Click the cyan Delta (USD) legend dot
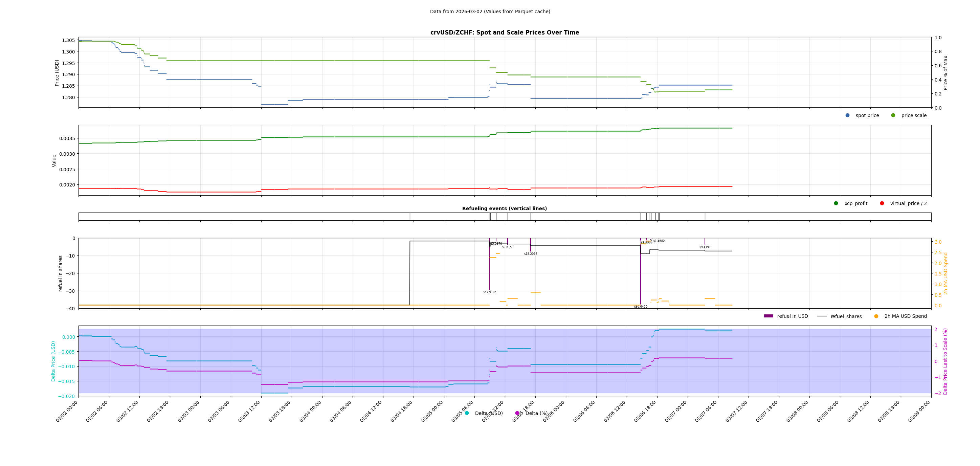This screenshot has height=466, width=980. [467, 413]
